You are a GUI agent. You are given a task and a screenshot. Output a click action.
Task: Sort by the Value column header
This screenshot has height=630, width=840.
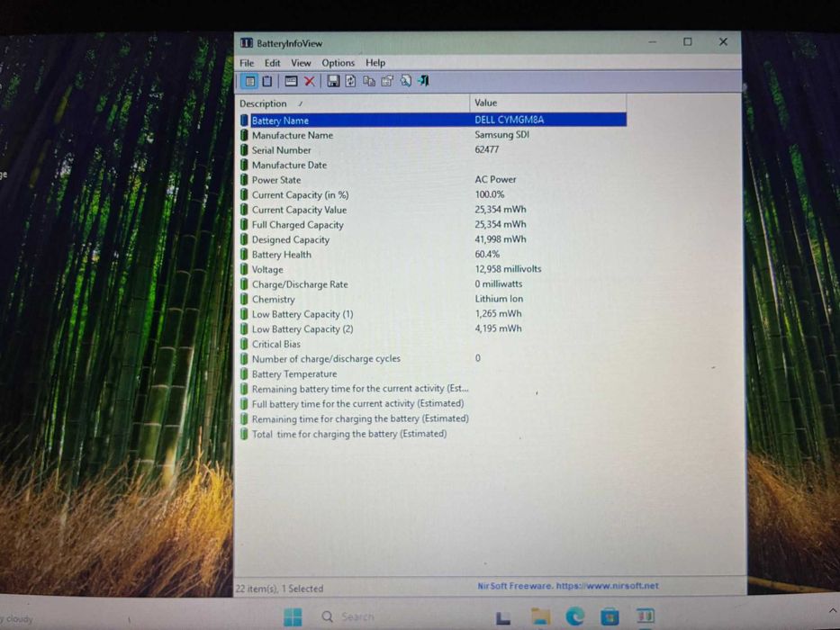548,103
